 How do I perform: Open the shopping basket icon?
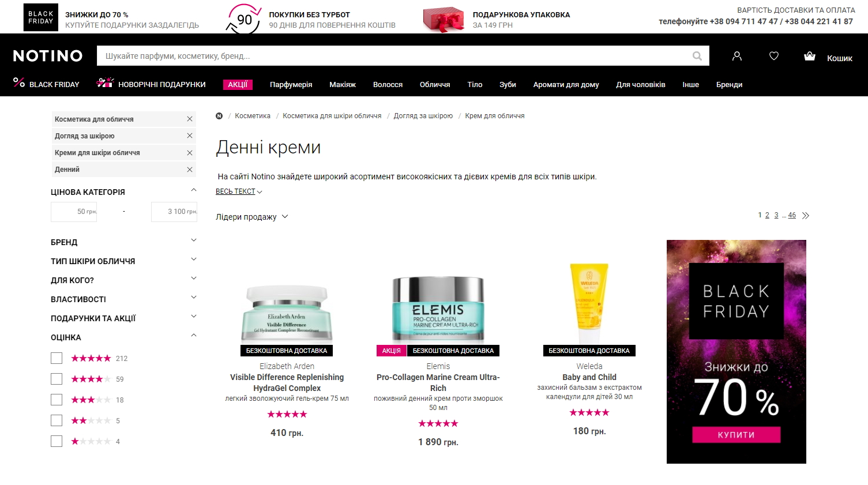point(810,56)
